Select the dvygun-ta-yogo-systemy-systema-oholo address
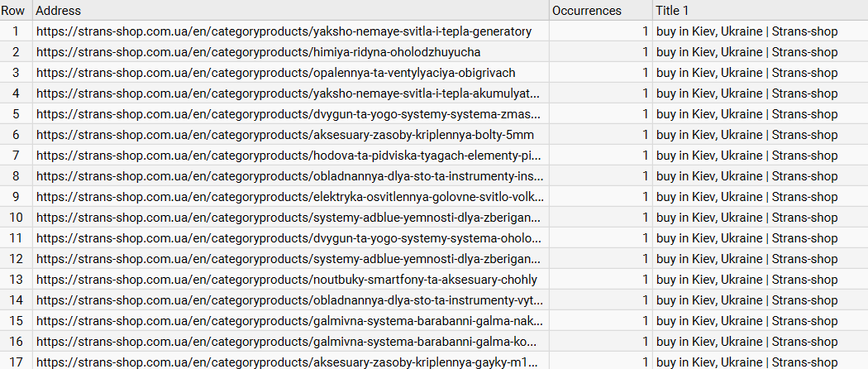Image resolution: width=868 pixels, height=369 pixels. pyautogui.click(x=289, y=238)
